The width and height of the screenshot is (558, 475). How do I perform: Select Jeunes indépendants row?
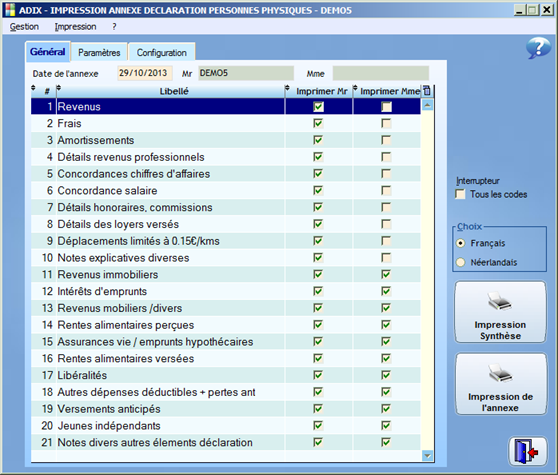pos(226,426)
